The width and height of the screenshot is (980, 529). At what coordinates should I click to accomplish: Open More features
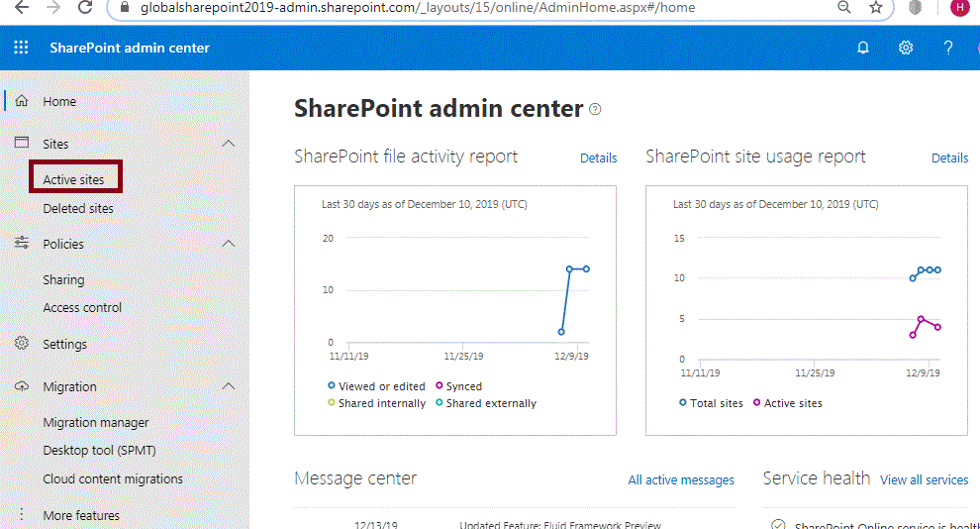point(80,515)
